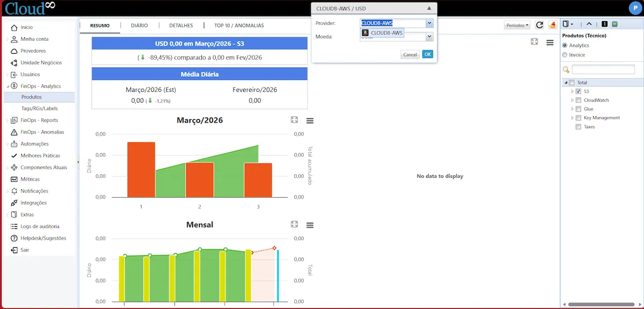
Task: Refresh data with the reload icon
Action: 539,25
